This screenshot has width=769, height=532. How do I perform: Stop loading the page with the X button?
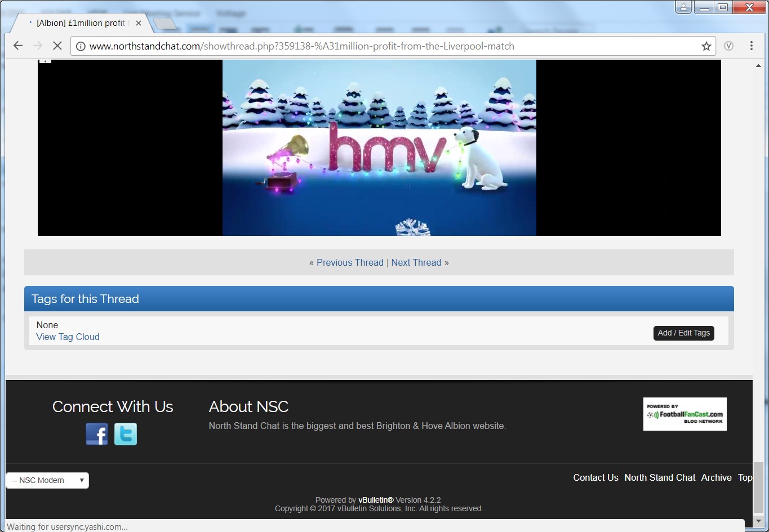57,46
